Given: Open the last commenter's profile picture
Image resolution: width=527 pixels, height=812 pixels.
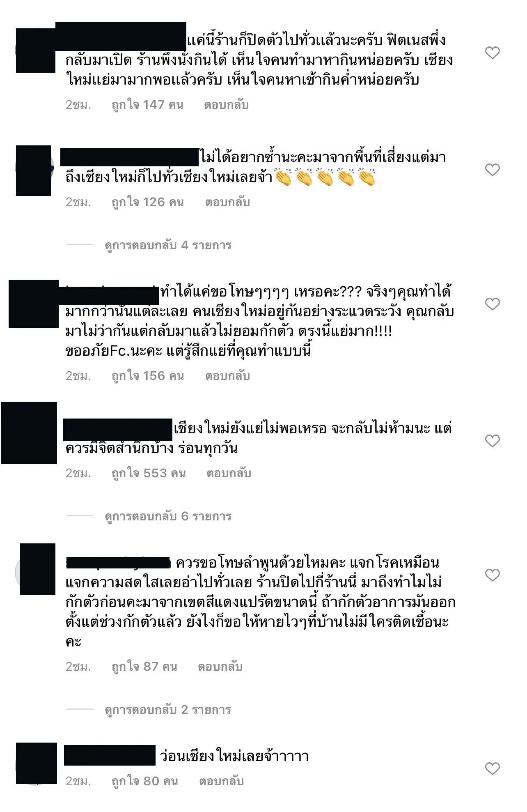Looking at the screenshot, I should (x=36, y=763).
